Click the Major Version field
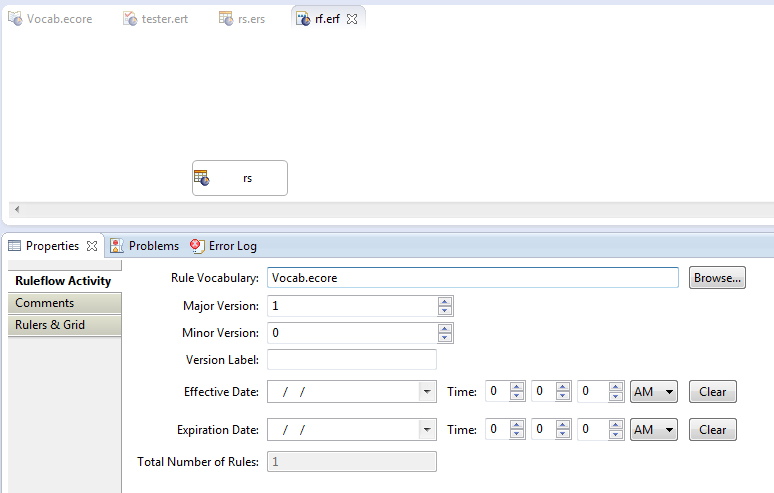 [352, 306]
